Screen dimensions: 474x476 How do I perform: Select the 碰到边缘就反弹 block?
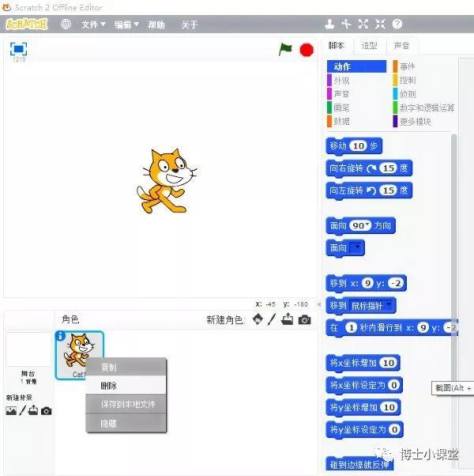(359, 463)
